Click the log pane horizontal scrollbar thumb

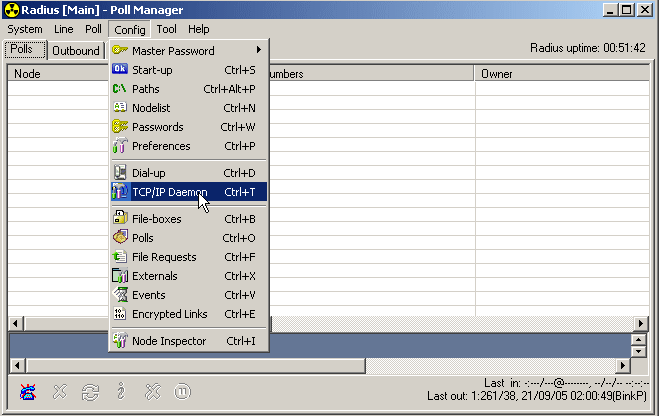click(195, 366)
